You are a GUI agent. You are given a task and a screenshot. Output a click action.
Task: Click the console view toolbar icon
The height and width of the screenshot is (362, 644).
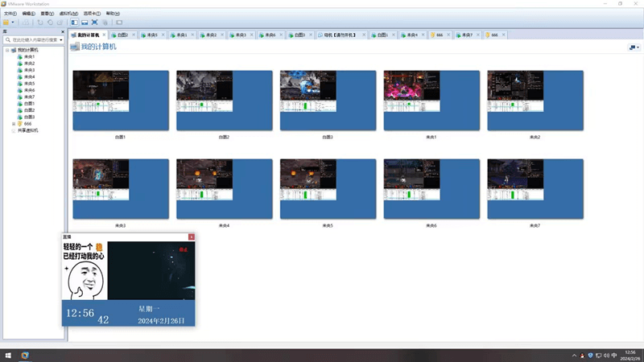119,23
